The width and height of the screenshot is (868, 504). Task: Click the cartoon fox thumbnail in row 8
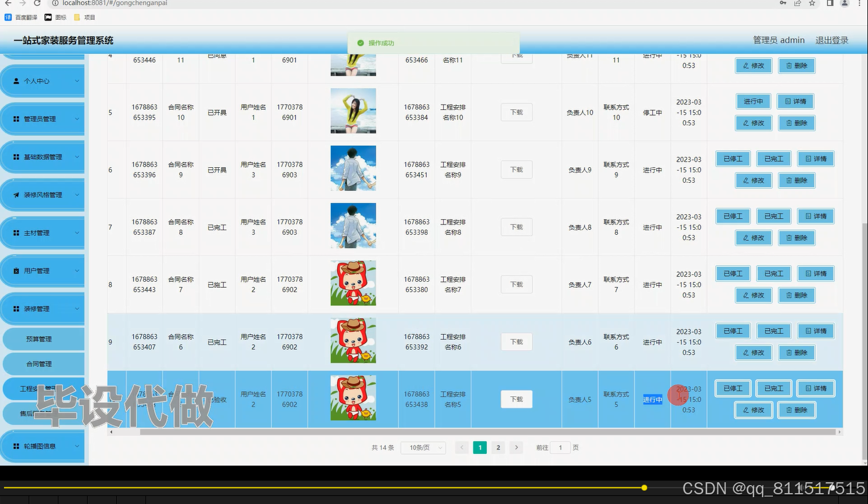point(353,283)
